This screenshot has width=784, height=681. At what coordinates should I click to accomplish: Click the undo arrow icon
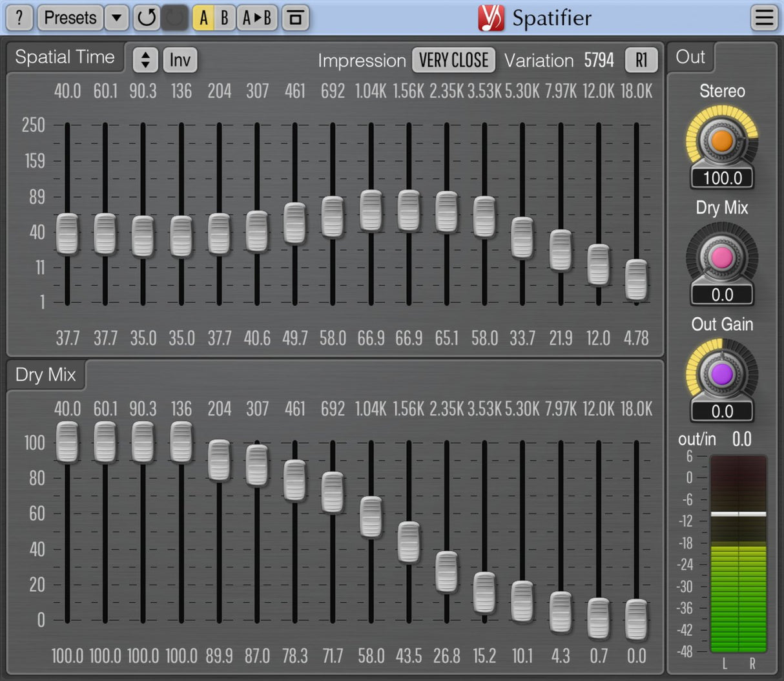(147, 18)
